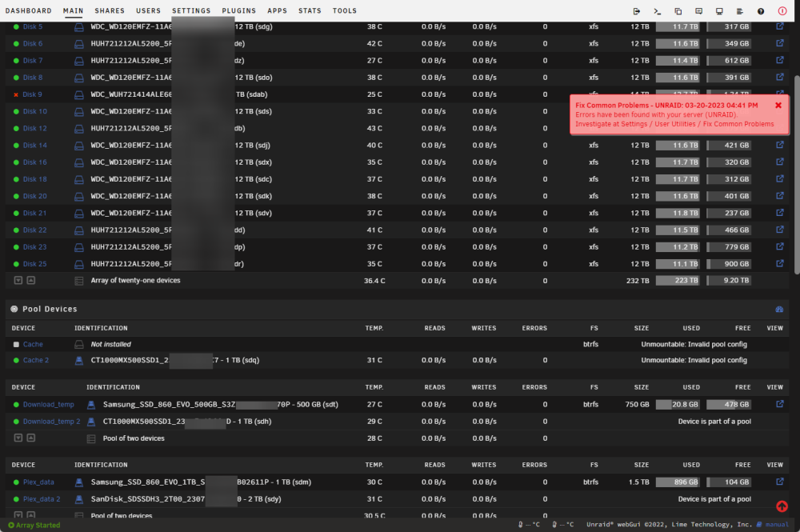
Task: Click the SSD icon for Plex_data 2
Action: click(79, 499)
